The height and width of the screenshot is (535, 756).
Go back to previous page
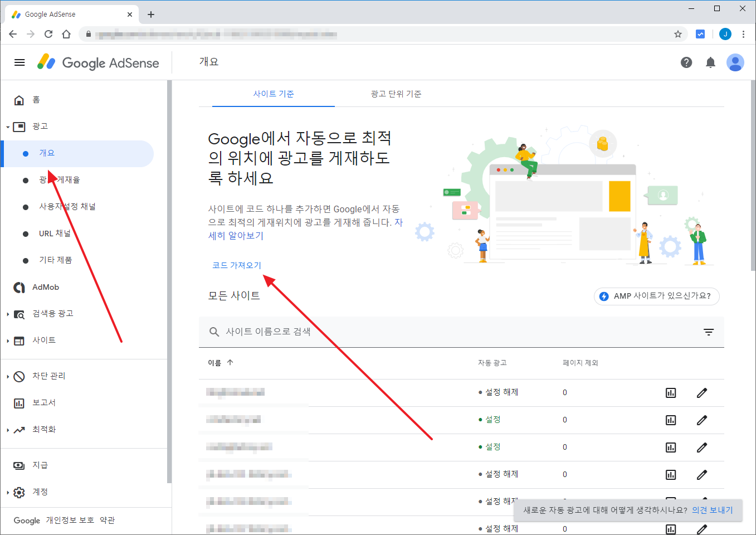pyautogui.click(x=13, y=34)
